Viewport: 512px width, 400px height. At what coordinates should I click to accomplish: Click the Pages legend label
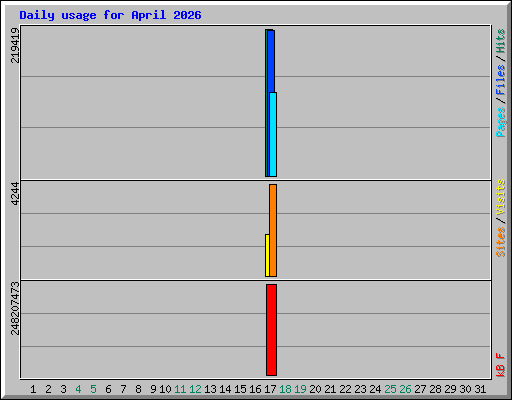500,122
